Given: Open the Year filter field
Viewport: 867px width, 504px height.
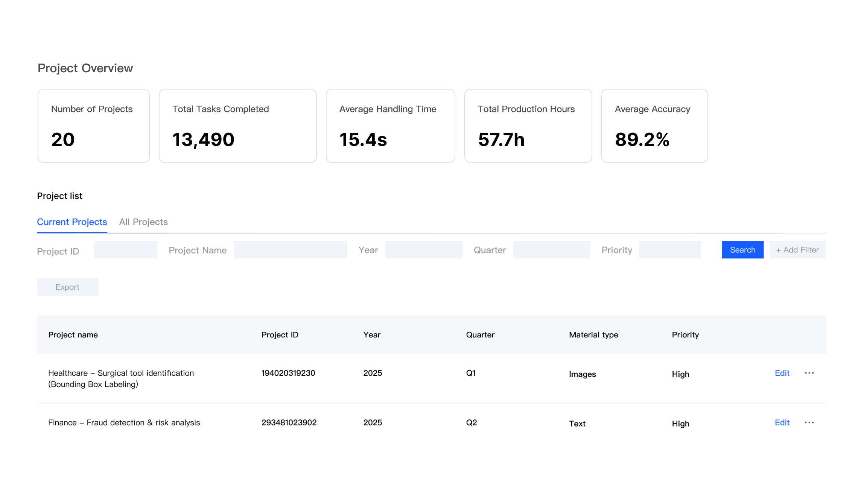Looking at the screenshot, I should [424, 249].
